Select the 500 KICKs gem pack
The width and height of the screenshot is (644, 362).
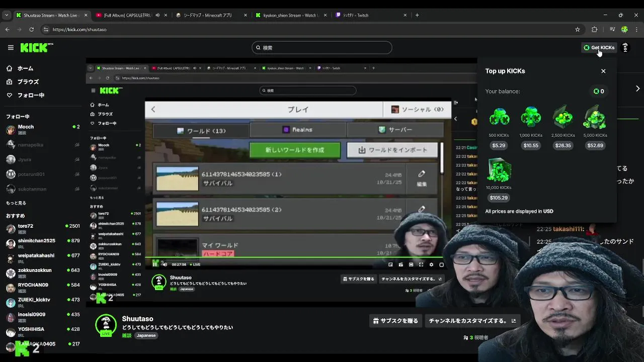click(x=499, y=116)
